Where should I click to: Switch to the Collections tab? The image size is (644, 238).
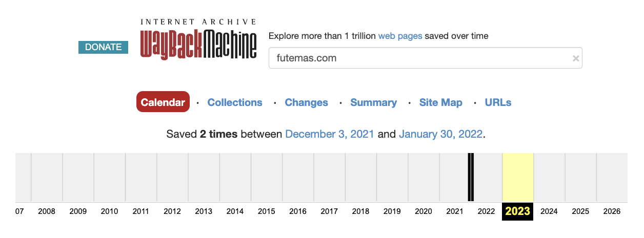coord(235,102)
